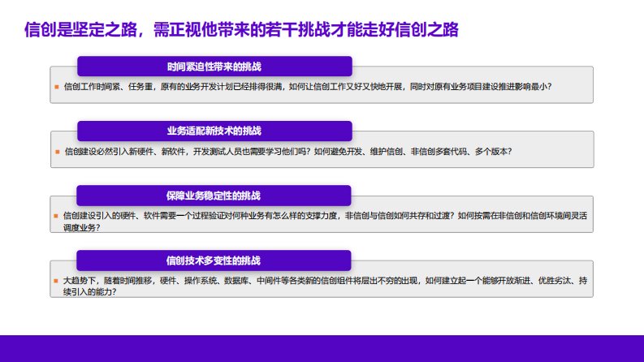The image size is (644, 362).
Task: Click the orange bullet before 信创建设引入的硬件
Action: 56,216
